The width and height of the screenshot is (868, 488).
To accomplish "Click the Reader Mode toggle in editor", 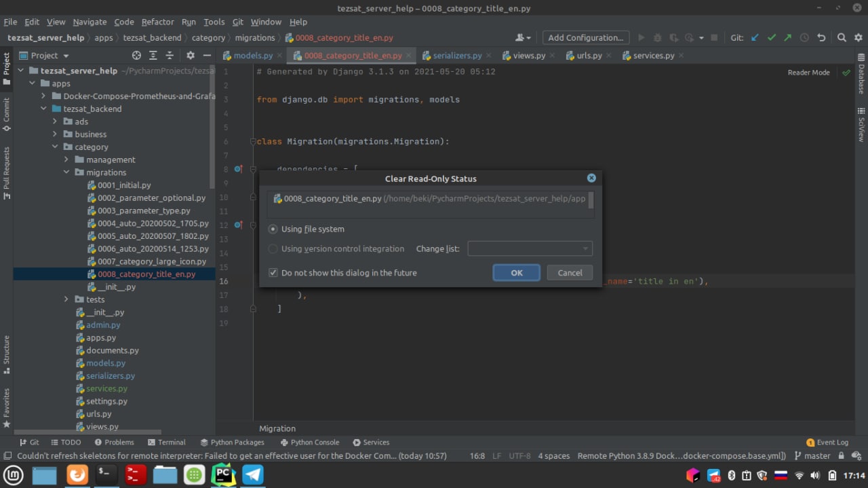I will point(808,73).
